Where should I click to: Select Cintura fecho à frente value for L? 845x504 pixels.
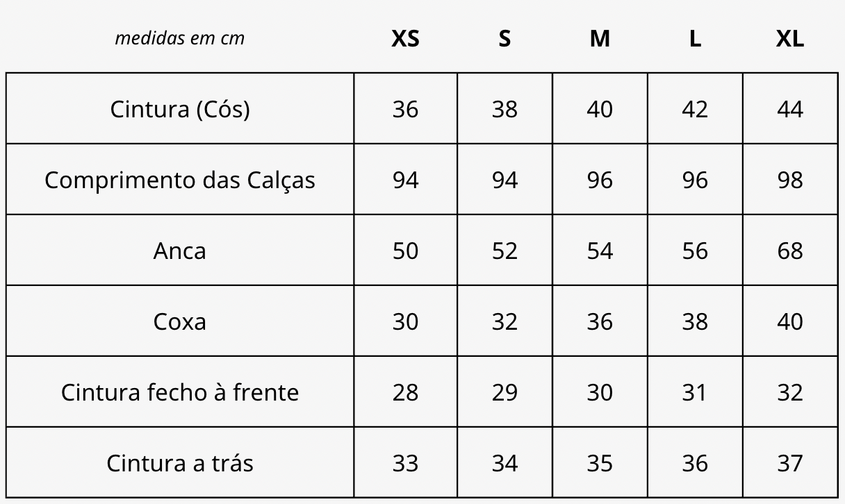click(x=694, y=392)
